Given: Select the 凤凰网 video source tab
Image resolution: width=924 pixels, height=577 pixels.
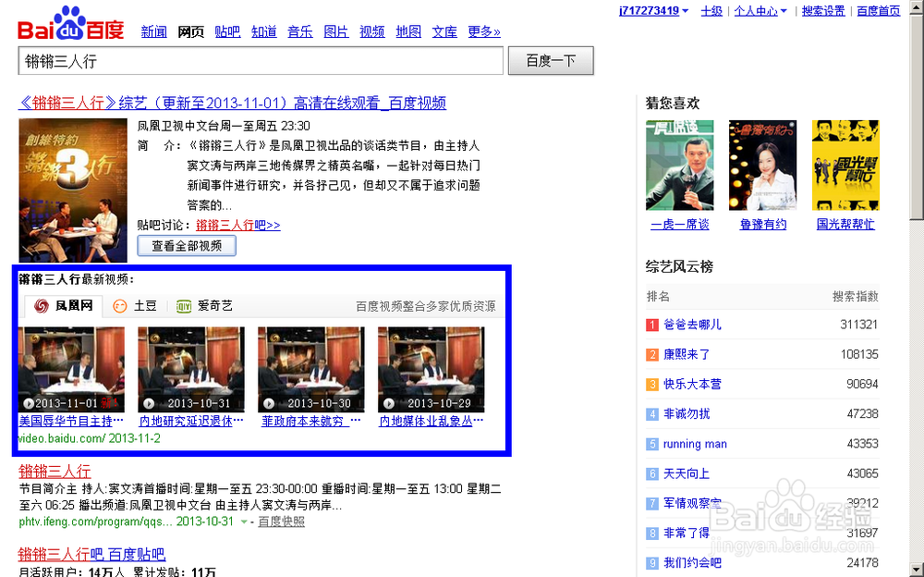Looking at the screenshot, I should point(64,306).
